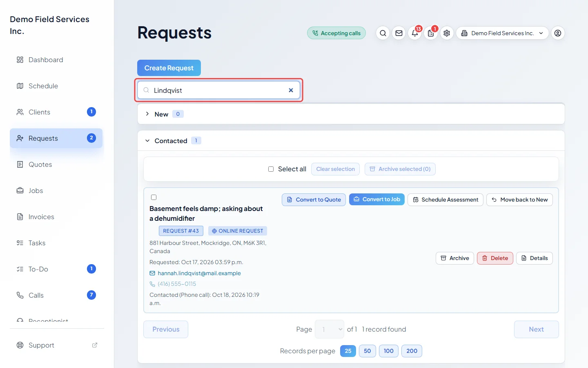Click the phone icon next to (416) 555-0115

point(152,284)
